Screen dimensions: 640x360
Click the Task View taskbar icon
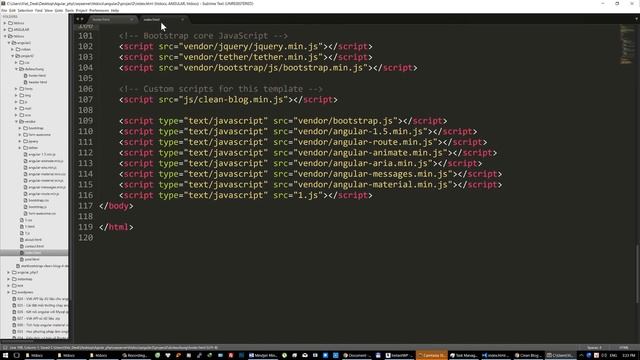coord(17,356)
